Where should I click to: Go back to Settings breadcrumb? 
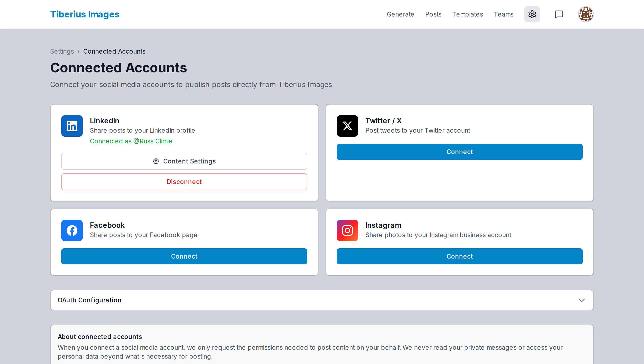coord(62,51)
